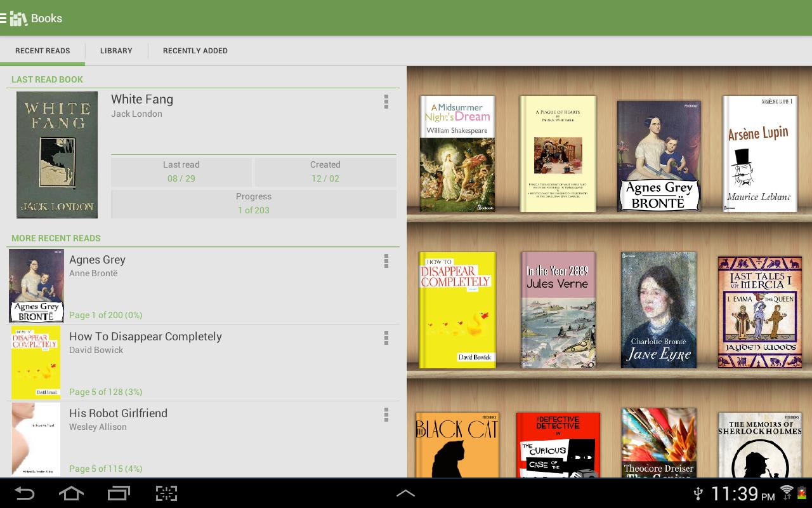Select the Agnes Grey page progress link
812x508 pixels.
pos(105,315)
